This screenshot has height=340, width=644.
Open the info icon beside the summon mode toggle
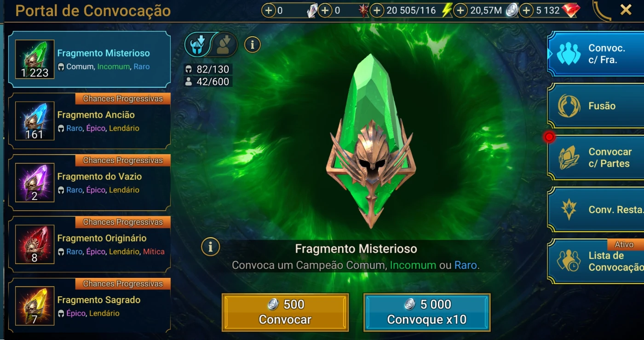click(x=252, y=45)
